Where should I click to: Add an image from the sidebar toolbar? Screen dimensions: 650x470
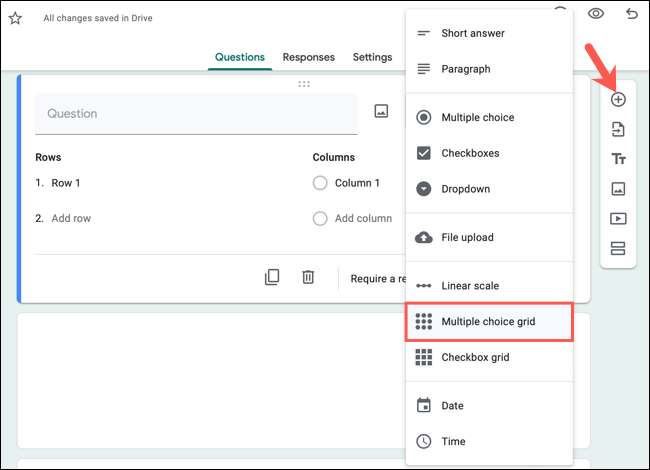tap(618, 189)
